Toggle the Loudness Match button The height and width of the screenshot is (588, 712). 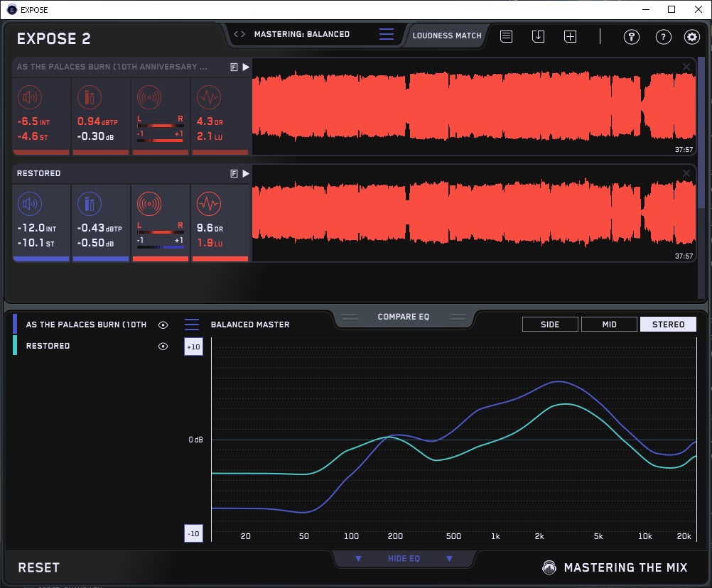pyautogui.click(x=447, y=35)
